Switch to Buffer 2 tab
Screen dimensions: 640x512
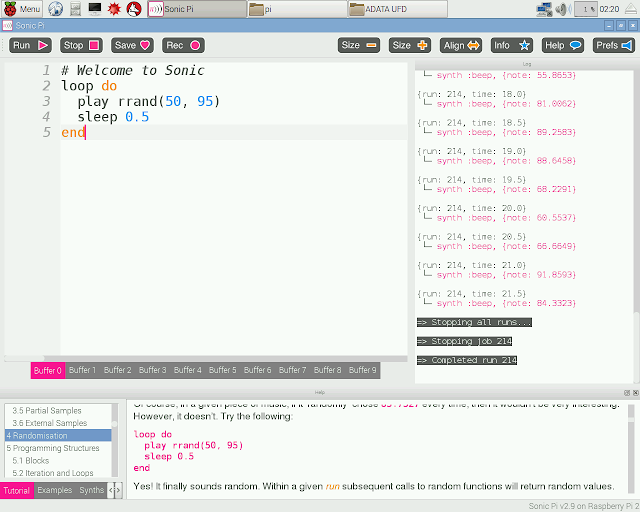pyautogui.click(x=118, y=370)
